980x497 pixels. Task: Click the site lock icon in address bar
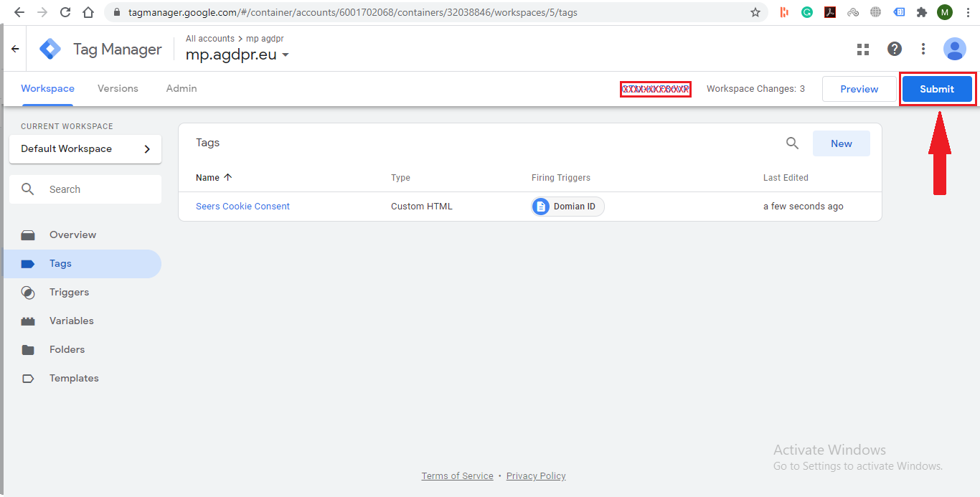click(116, 12)
